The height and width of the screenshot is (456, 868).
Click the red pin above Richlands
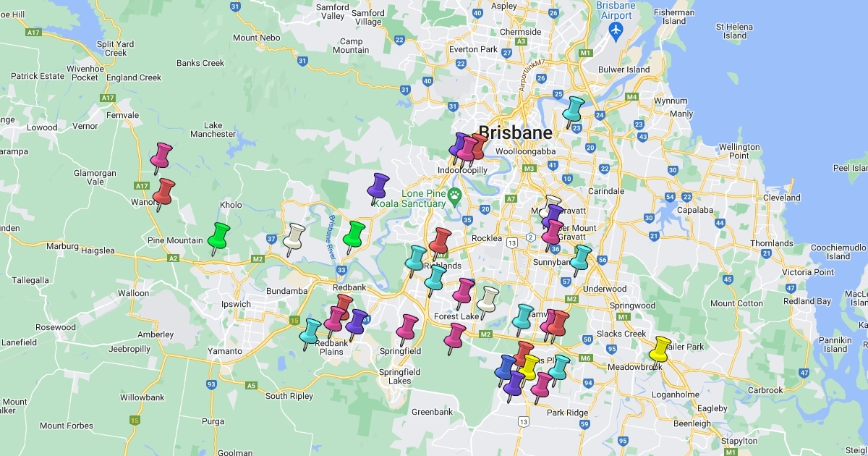[439, 240]
